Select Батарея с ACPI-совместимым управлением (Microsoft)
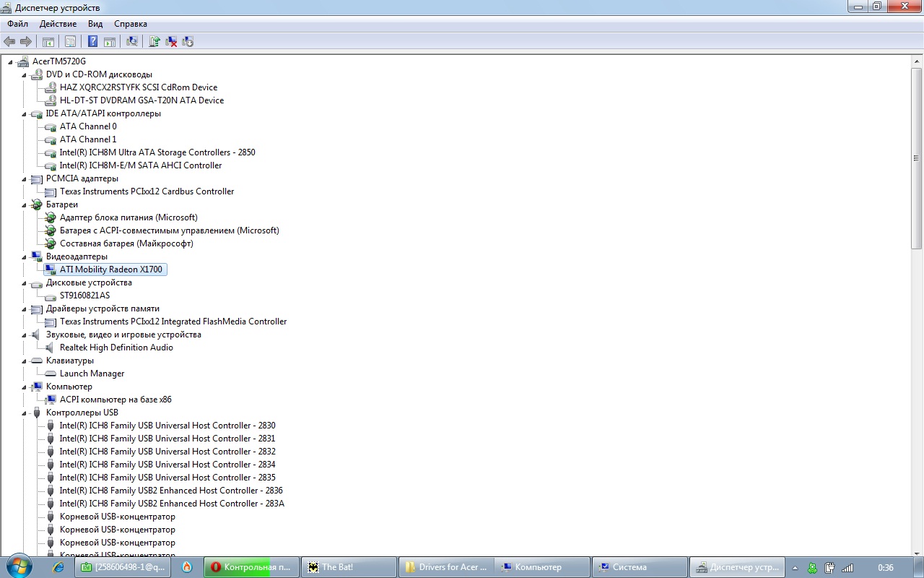 click(x=170, y=230)
